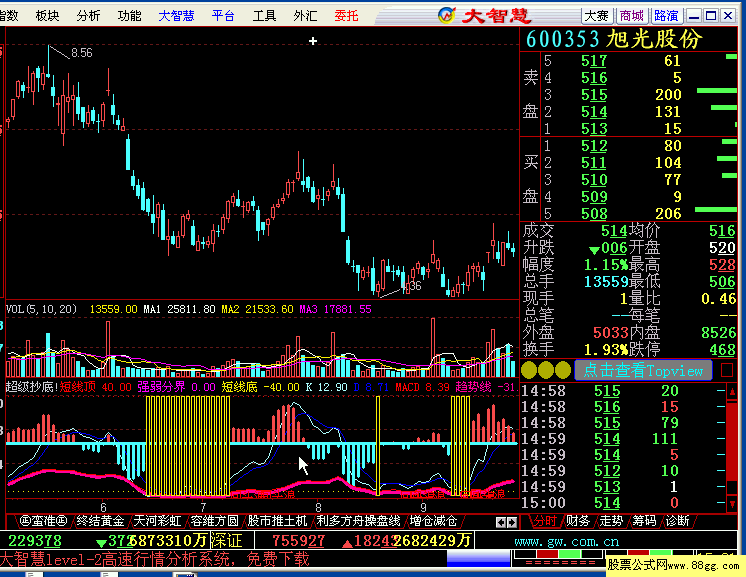Click the 最高 528 value
The width and height of the screenshot is (746, 577).
coord(722,264)
